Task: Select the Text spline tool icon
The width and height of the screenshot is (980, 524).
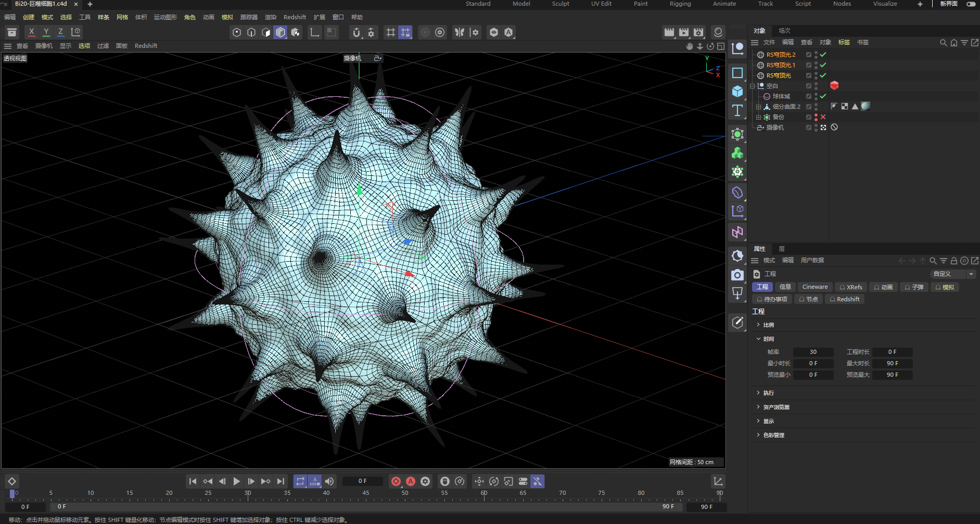Action: [x=737, y=110]
